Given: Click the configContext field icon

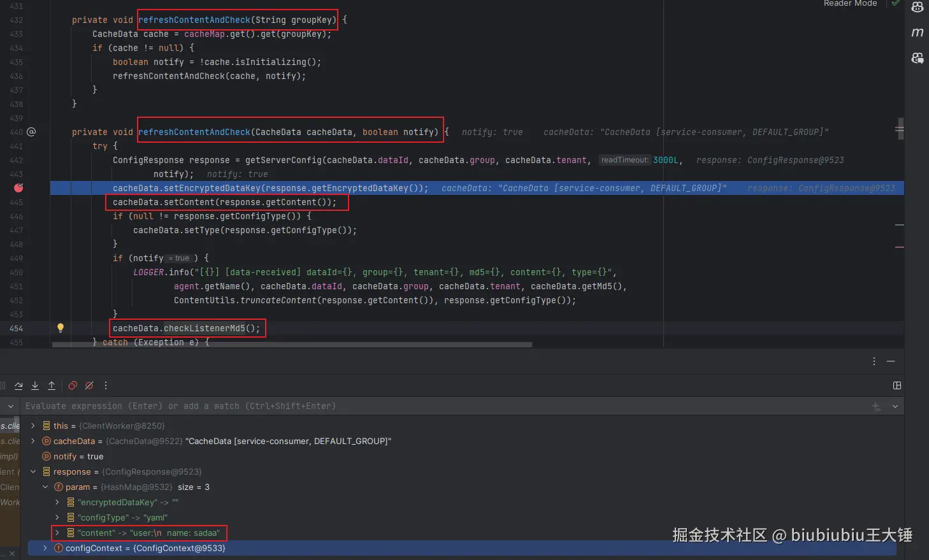Looking at the screenshot, I should pos(59,548).
